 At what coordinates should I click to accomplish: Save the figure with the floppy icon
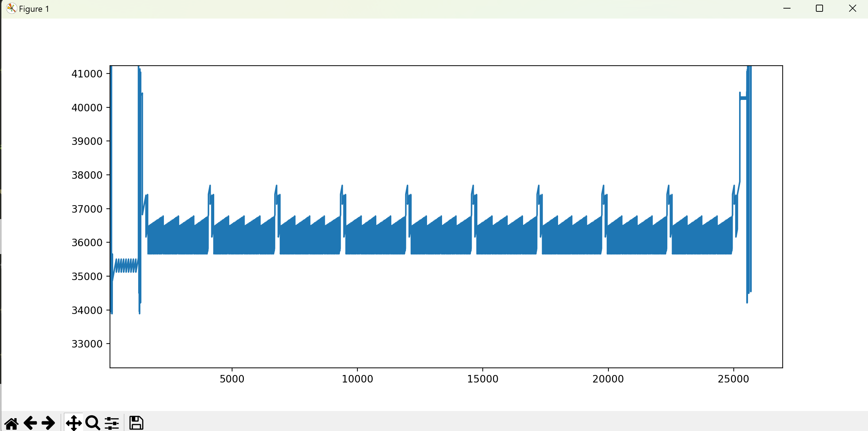136,423
